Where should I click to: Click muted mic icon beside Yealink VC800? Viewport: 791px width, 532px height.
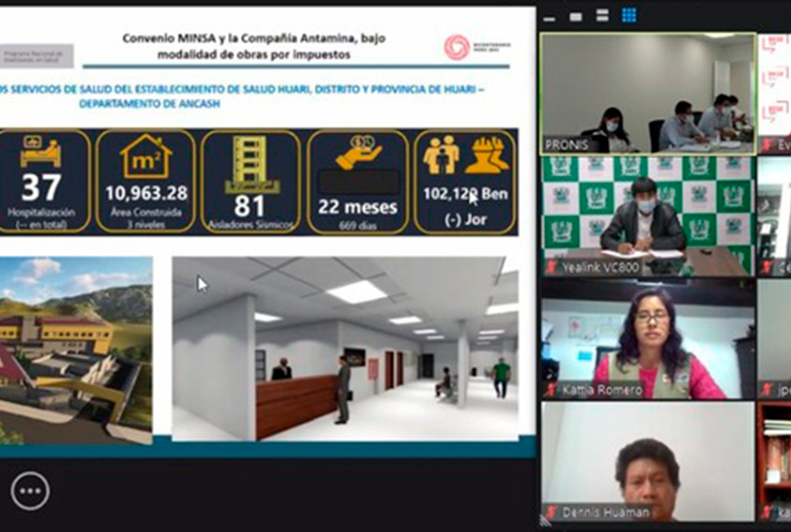pos(552,267)
